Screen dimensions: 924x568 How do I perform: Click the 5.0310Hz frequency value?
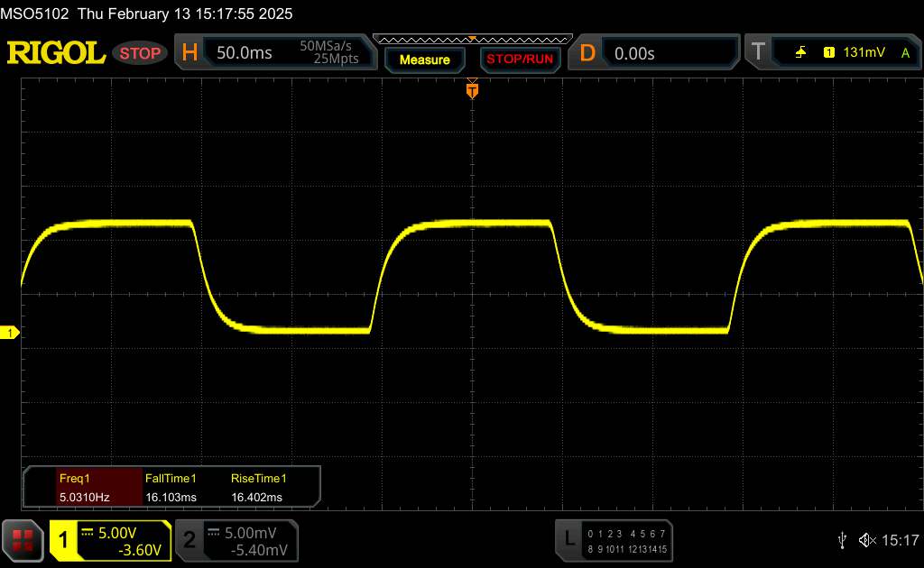point(84,498)
